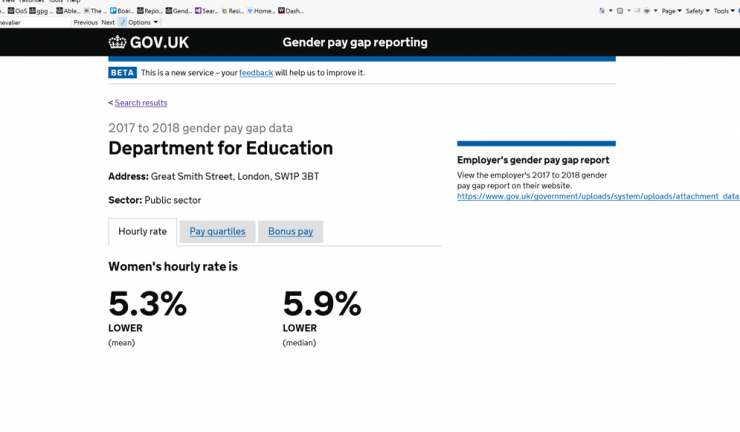
Task: Switch to the Bonus pay tab
Action: point(291,231)
